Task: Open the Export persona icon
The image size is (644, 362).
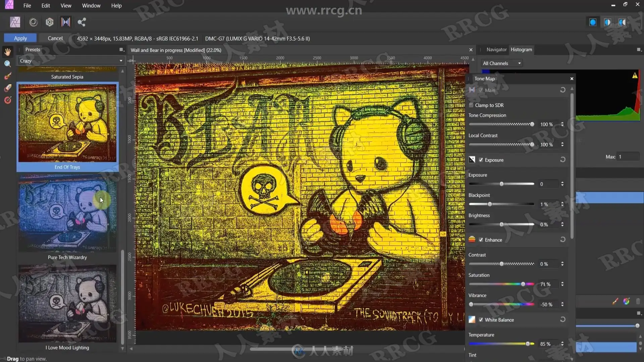Action: [x=82, y=22]
